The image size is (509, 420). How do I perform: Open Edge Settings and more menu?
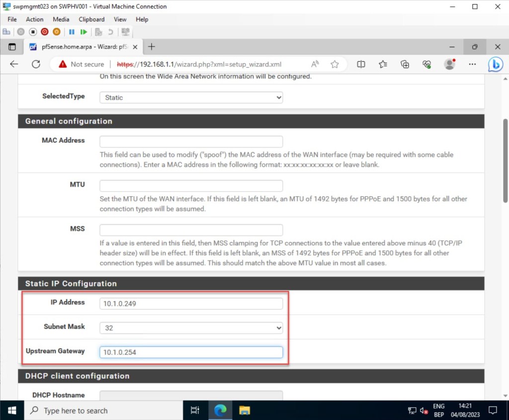point(472,64)
